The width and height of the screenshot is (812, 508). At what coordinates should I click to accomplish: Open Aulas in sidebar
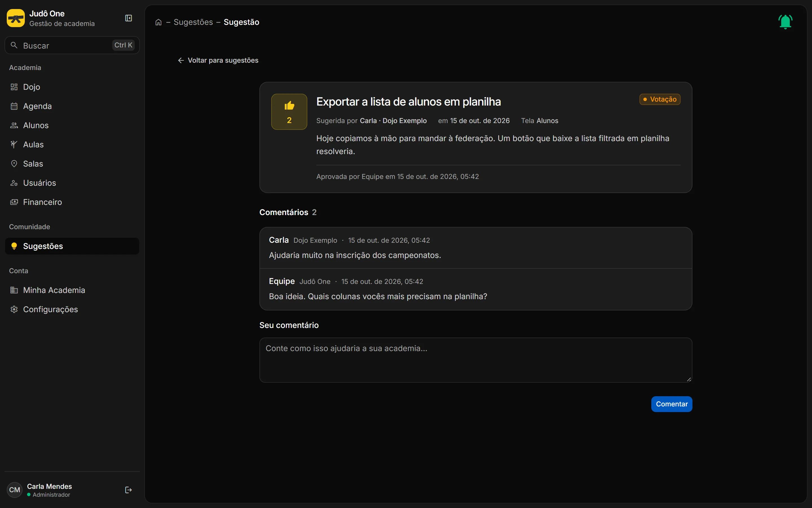point(72,144)
